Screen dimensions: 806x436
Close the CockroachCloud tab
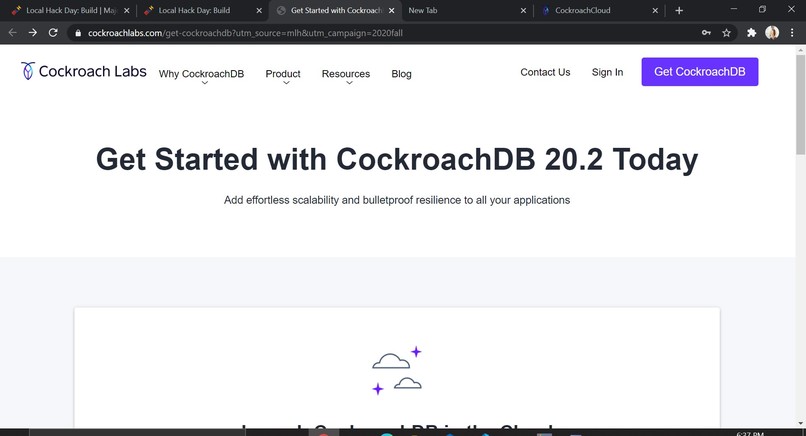655,10
